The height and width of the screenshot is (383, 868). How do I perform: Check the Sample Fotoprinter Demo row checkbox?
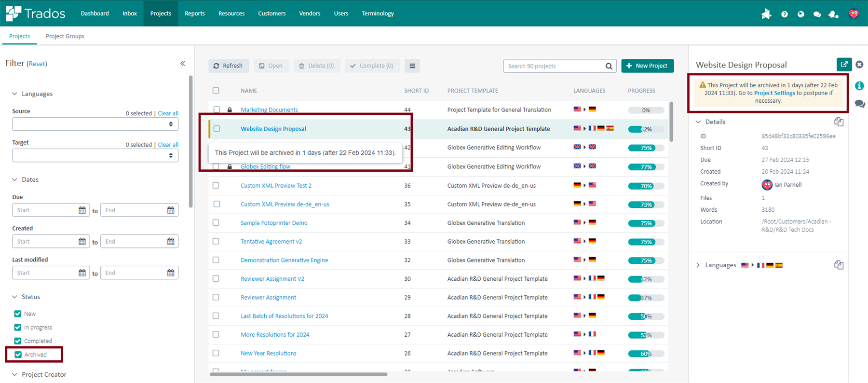pyautogui.click(x=216, y=222)
